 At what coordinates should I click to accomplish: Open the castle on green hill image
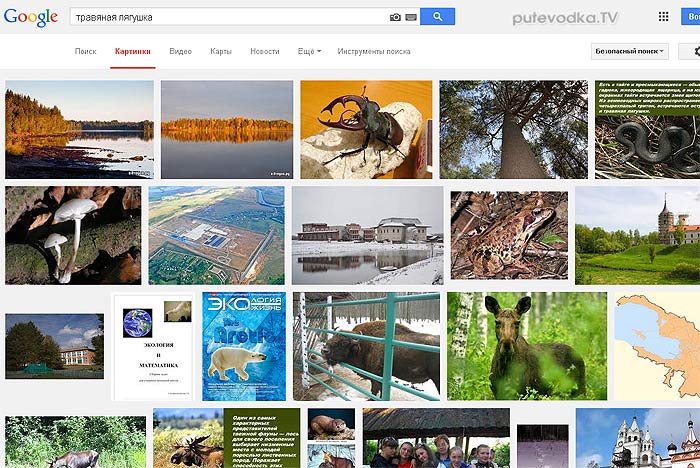[638, 235]
